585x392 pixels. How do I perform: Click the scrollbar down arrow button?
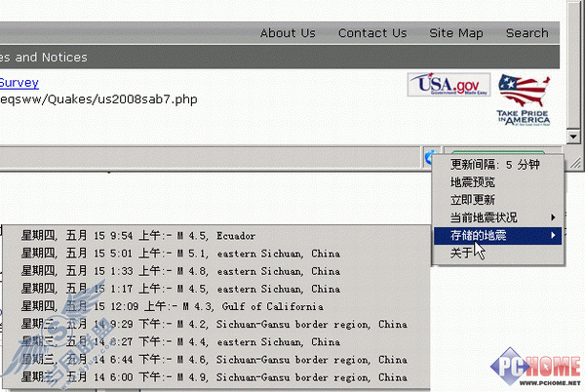573,137
